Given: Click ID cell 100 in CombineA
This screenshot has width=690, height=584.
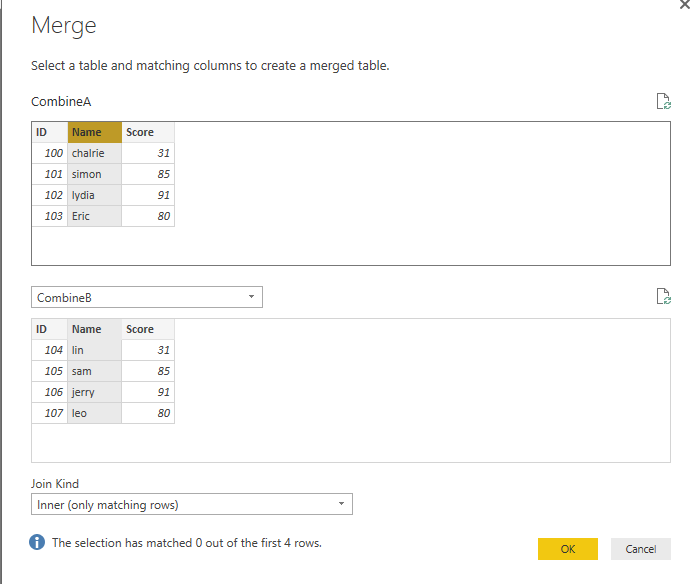Looking at the screenshot, I should (50, 153).
